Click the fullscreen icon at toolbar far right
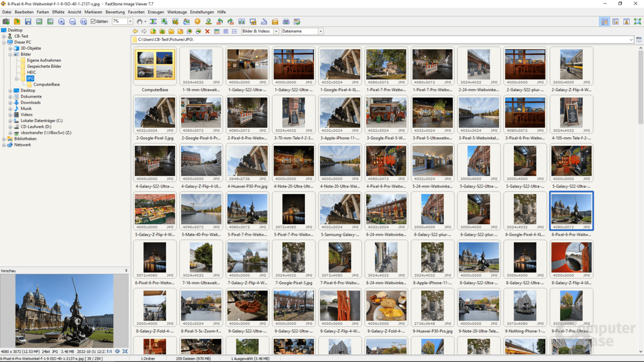Screen dimensions: 644x362 (637, 22)
